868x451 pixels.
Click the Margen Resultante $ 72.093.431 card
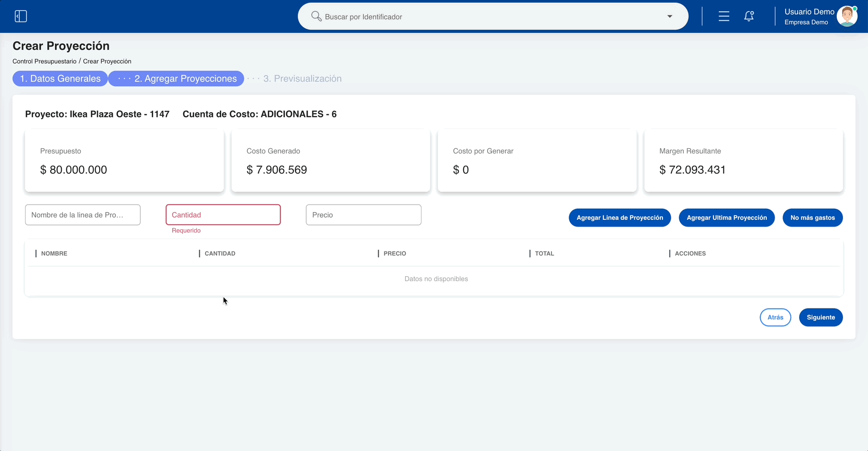click(744, 160)
